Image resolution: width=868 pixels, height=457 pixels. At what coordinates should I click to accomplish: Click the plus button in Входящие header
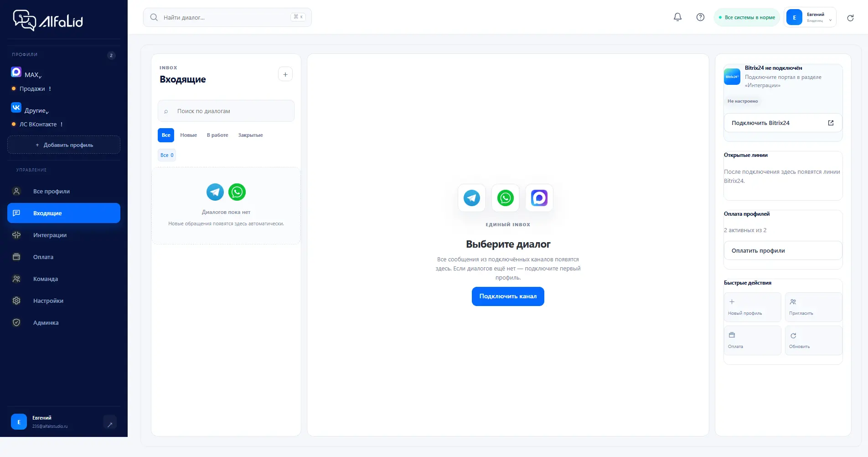coord(285,74)
